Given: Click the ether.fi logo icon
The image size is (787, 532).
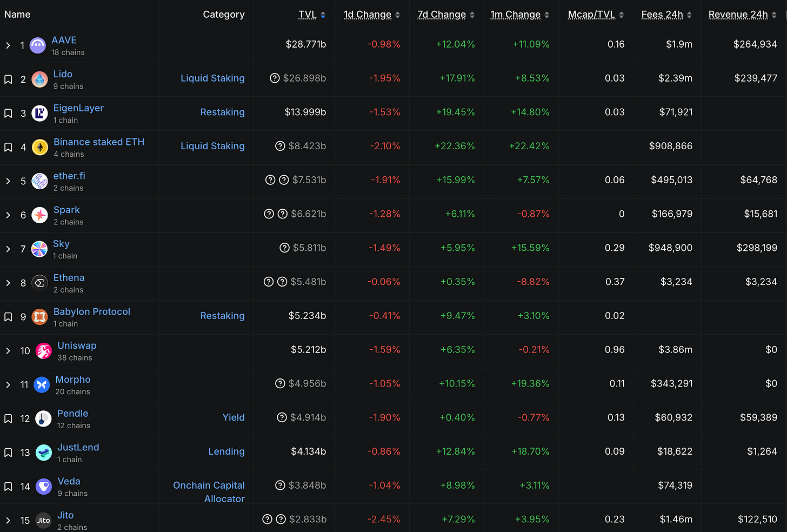Looking at the screenshot, I should [x=39, y=181].
